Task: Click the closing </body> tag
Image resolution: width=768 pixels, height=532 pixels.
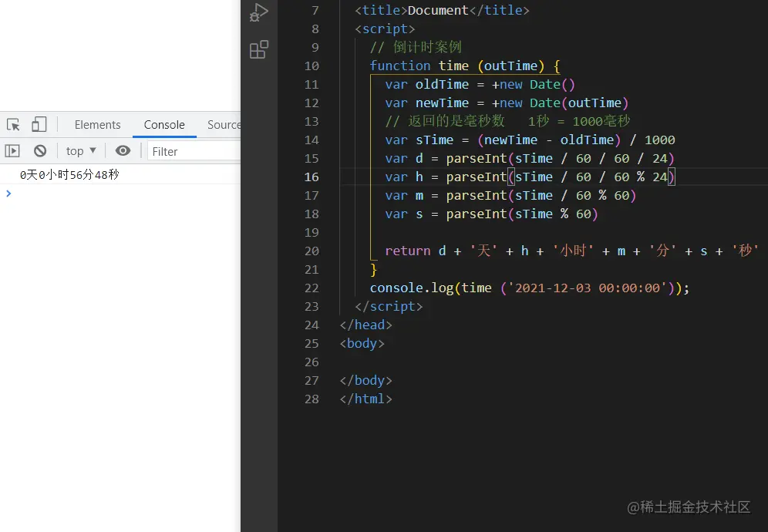Action: pos(365,381)
